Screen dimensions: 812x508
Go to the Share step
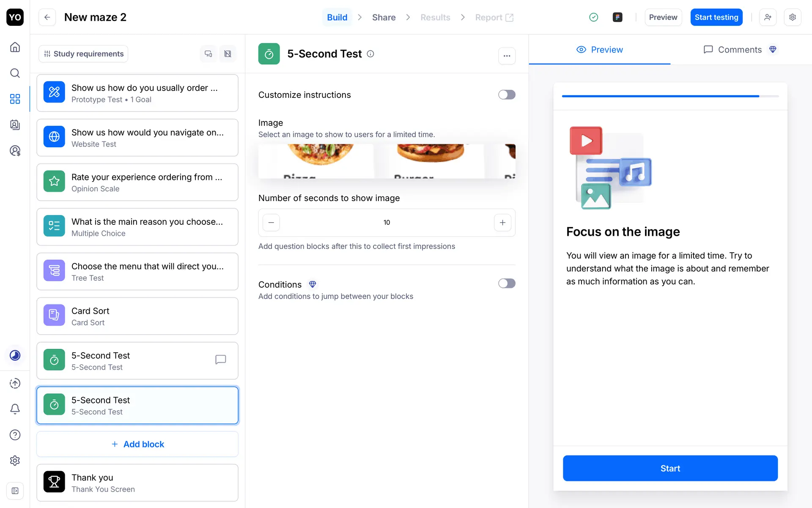(384, 17)
